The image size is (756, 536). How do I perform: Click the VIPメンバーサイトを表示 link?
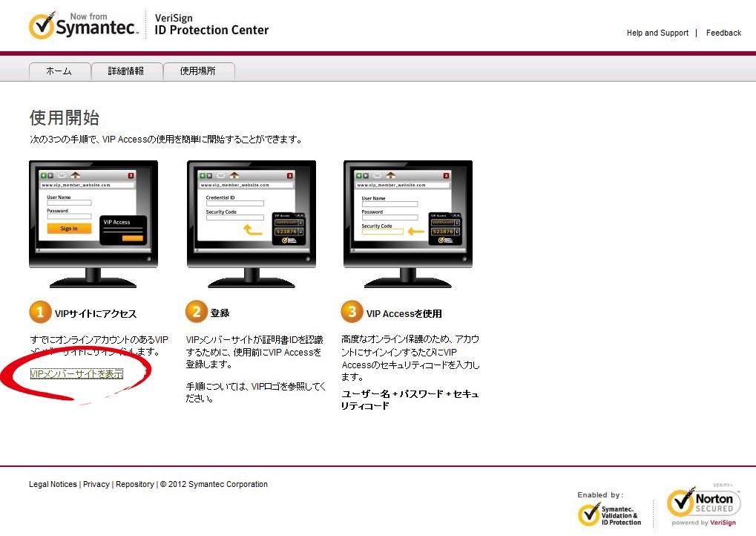(76, 374)
